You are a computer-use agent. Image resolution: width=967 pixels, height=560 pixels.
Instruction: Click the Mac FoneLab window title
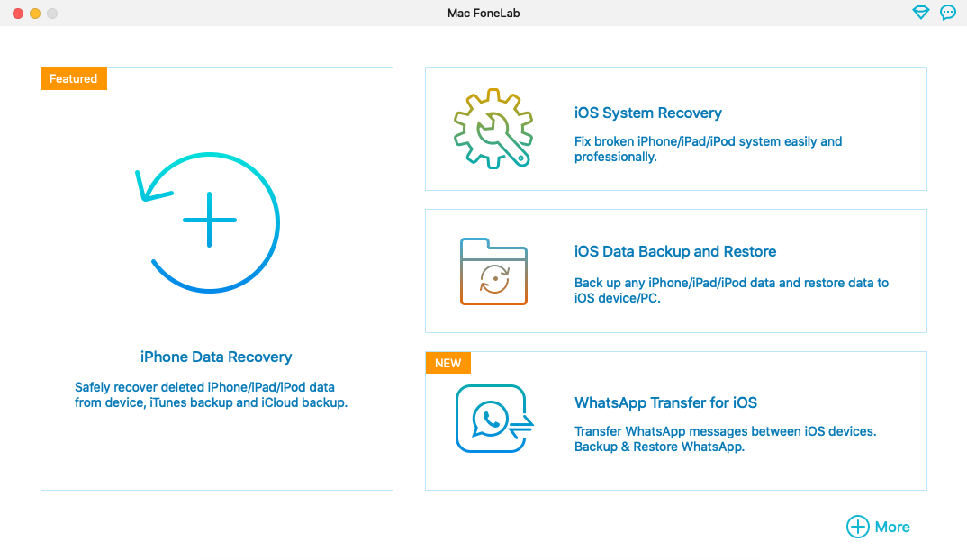483,13
